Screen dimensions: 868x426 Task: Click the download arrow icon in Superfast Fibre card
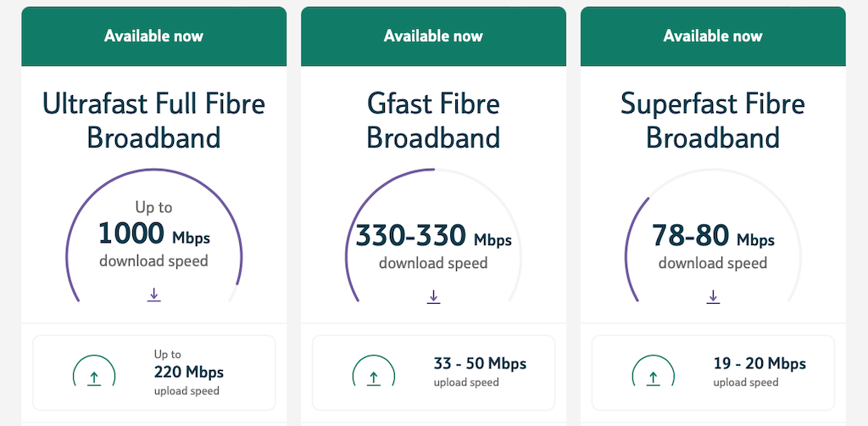coord(713,296)
